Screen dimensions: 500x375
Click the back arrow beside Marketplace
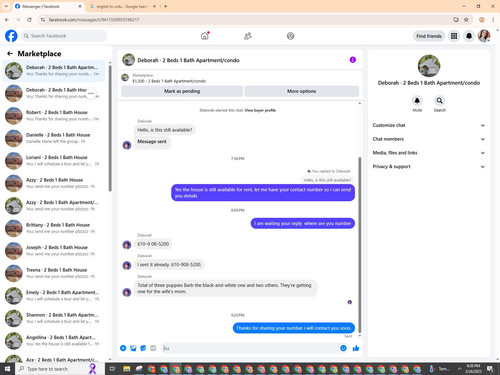10,53
